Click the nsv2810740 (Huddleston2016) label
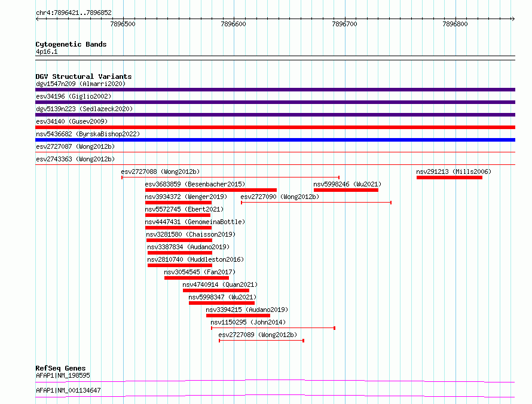This screenshot has height=404, width=532. pos(195,259)
